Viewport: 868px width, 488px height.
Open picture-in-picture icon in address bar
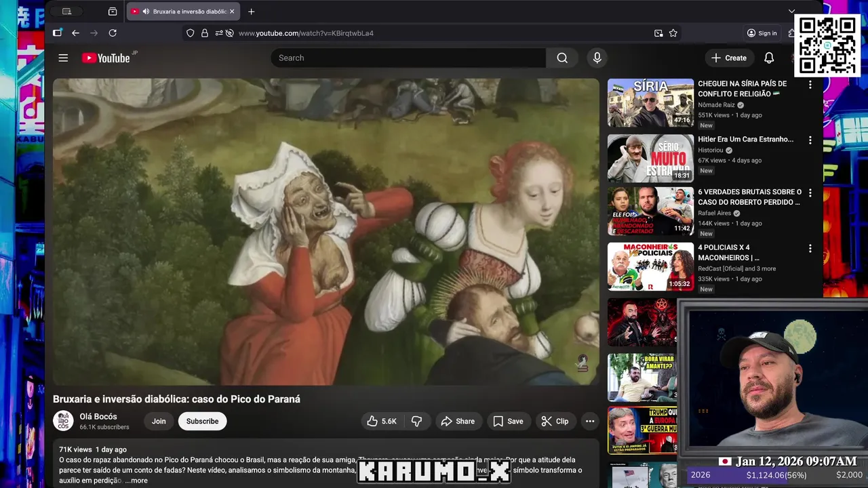(658, 33)
